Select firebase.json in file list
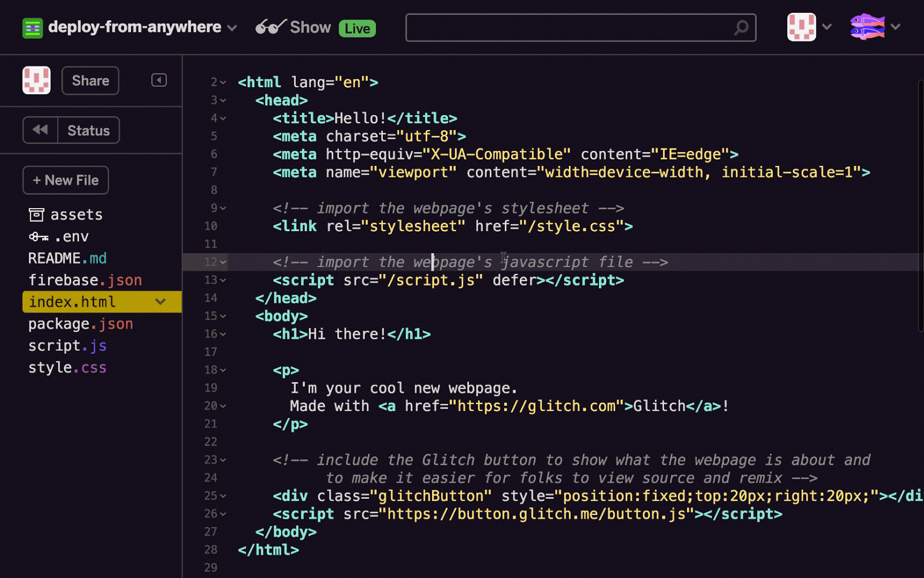The height and width of the screenshot is (578, 924). [85, 280]
